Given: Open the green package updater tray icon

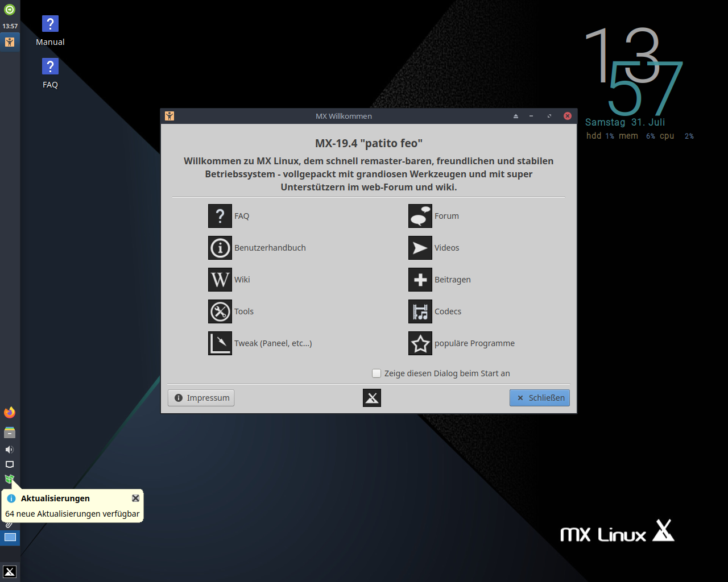Looking at the screenshot, I should tap(10, 479).
